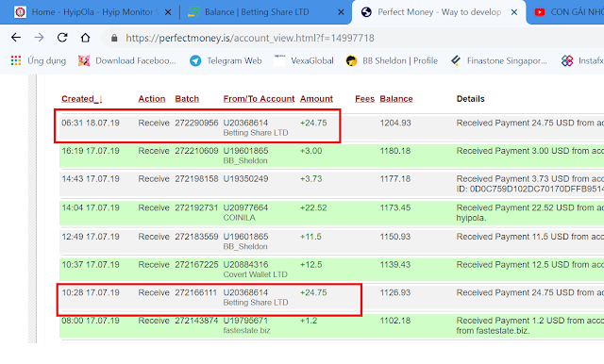Open the Telegram Web bookmark icon

click(x=195, y=60)
